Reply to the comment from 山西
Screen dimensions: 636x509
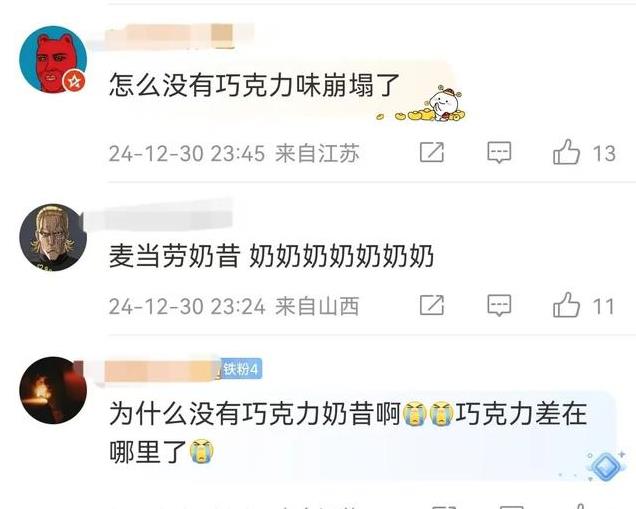[499, 305]
